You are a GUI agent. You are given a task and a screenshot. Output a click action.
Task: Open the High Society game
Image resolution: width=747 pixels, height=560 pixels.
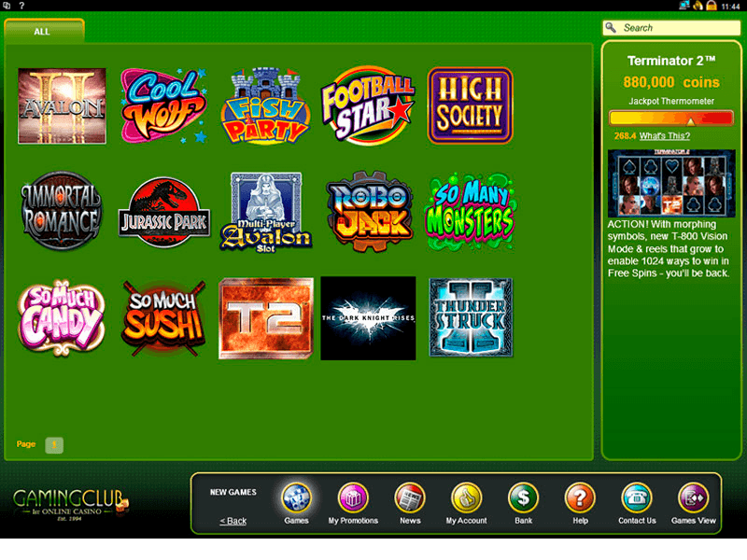point(471,105)
